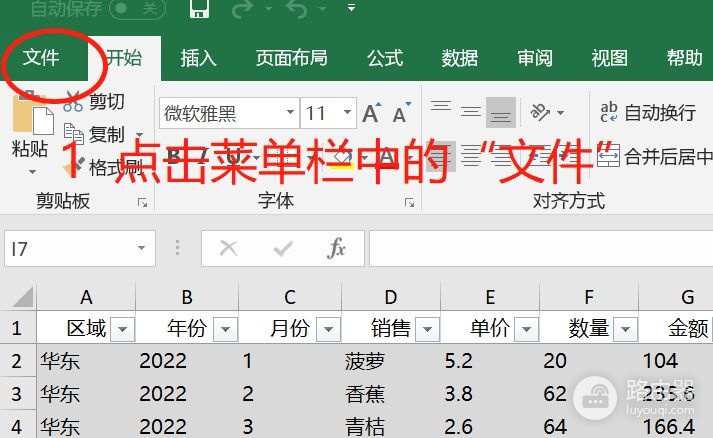Viewport: 713px width, 438px height.
Task: Switch to the 开始 (Home) tab
Action: pos(124,58)
